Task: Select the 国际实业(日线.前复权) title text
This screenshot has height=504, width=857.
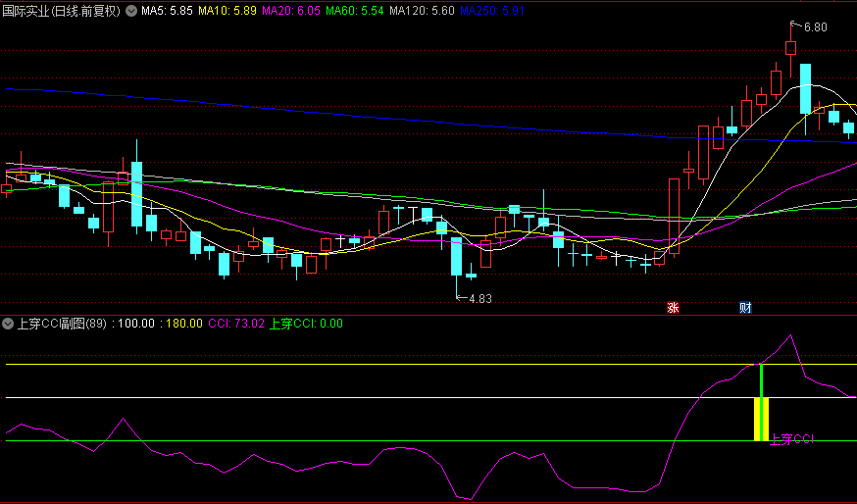Action: tap(61, 11)
